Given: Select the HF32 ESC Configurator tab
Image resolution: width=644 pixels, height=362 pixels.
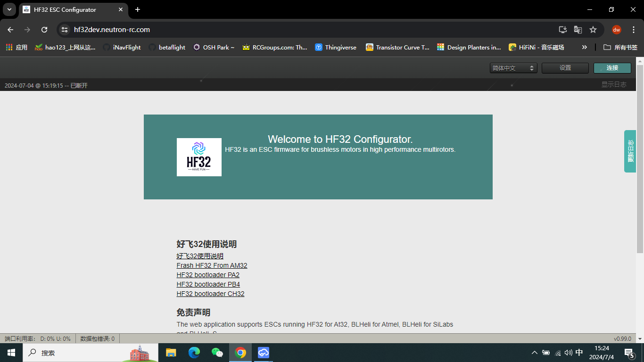Looking at the screenshot, I should pyautogui.click(x=73, y=10).
